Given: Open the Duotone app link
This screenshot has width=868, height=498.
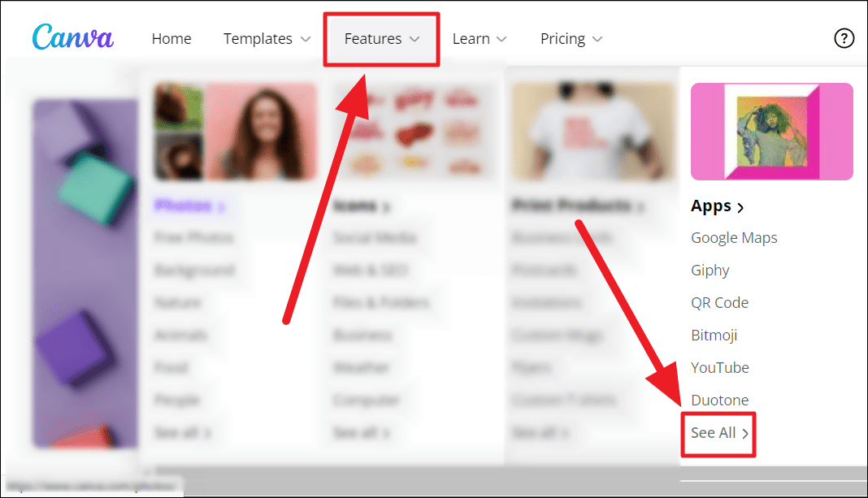Looking at the screenshot, I should pos(719,400).
